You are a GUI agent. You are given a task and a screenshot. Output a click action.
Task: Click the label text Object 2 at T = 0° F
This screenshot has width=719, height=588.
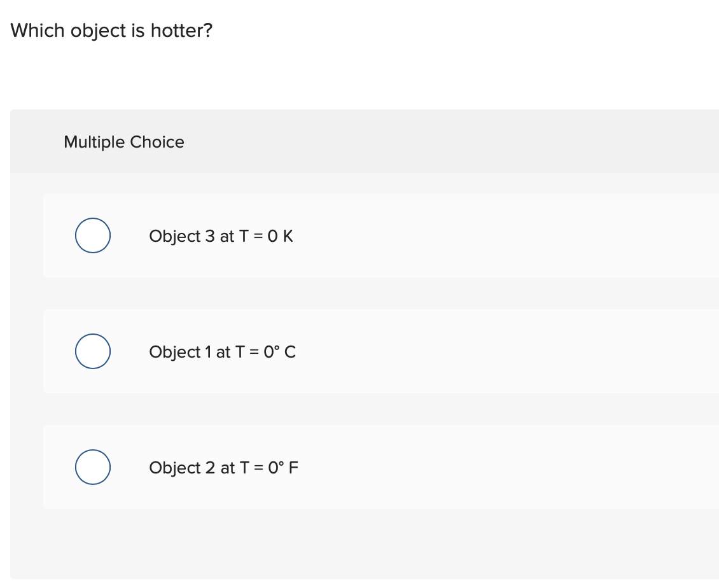point(223,467)
